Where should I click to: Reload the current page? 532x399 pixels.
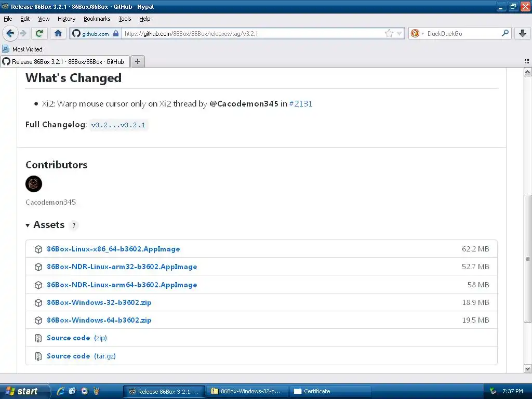(39, 33)
